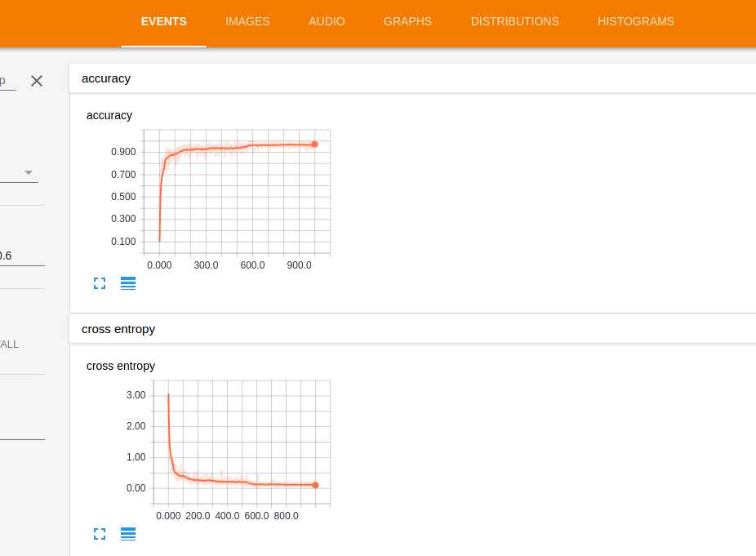
Task: Toggle log scale on cross entropy chart
Action: tap(127, 534)
